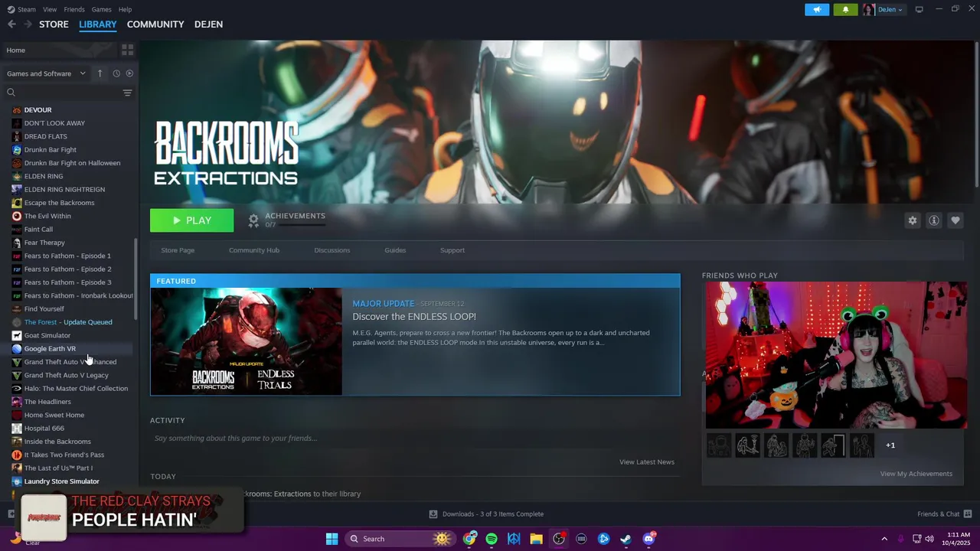The width and height of the screenshot is (980, 551).
Task: Open the DEJEN profile tab
Action: click(208, 24)
